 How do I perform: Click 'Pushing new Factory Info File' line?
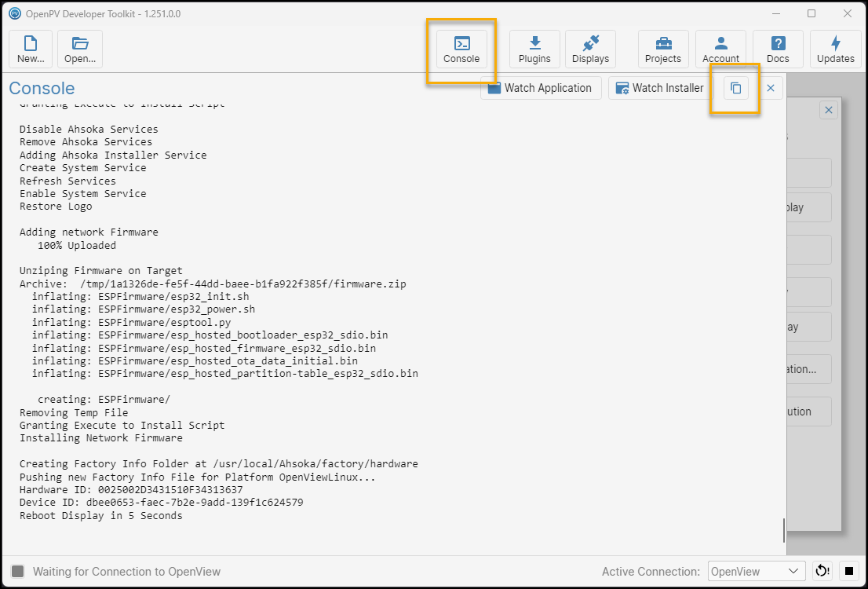pos(198,477)
